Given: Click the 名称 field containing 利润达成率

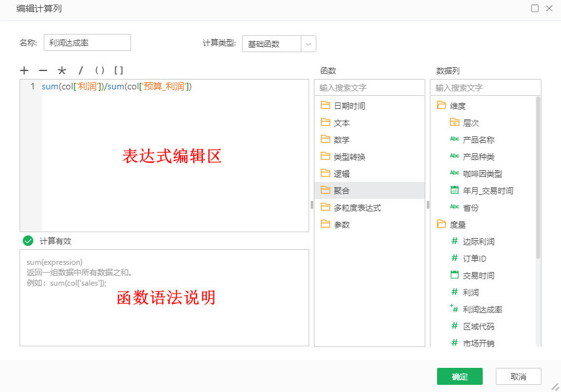Looking at the screenshot, I should click(x=87, y=42).
